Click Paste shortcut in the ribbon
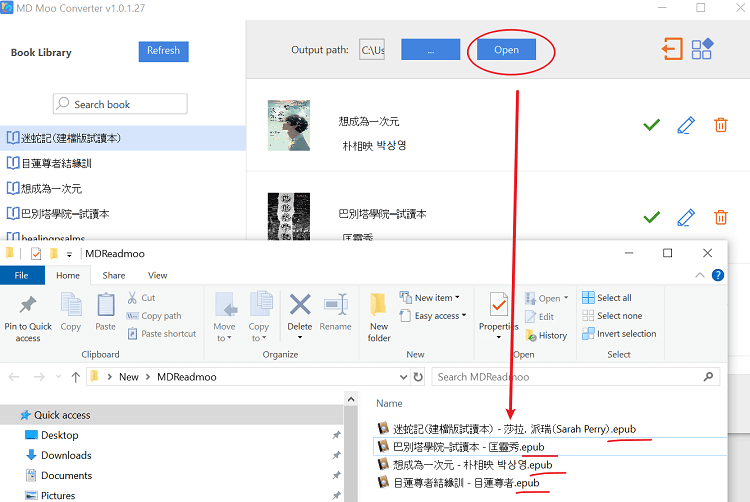The height and width of the screenshot is (502, 750). [162, 334]
